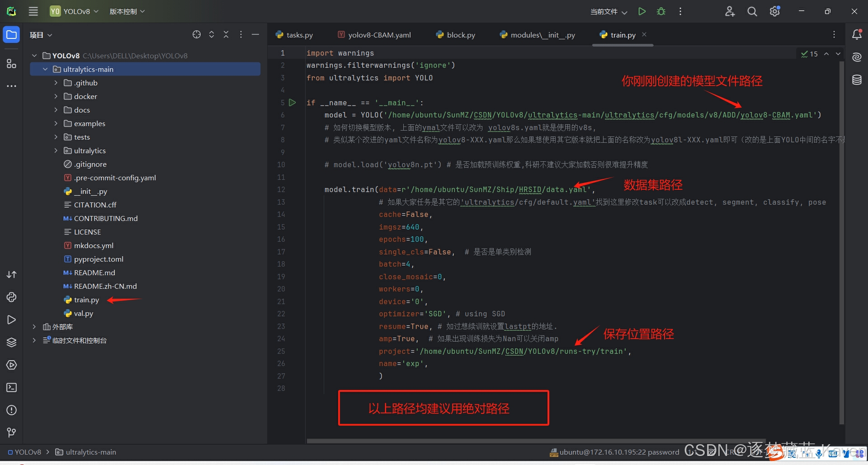Screen dimensions: 868x465
Task: Open AI Assistant spiral icon
Action: [x=857, y=57]
